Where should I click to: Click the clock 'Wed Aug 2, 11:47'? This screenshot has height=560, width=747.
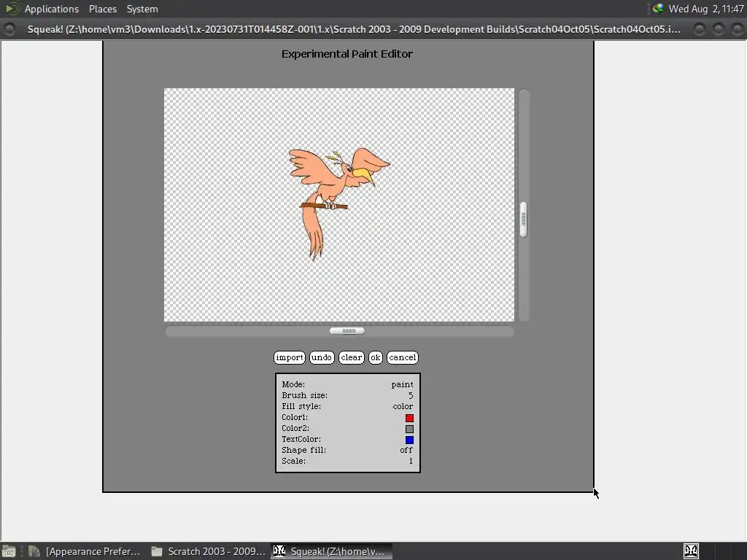[x=706, y=9]
